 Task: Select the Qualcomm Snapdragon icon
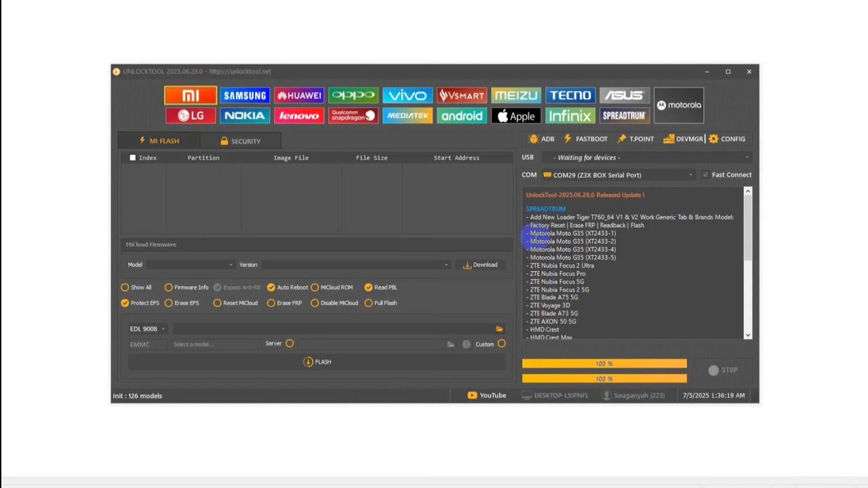click(353, 116)
